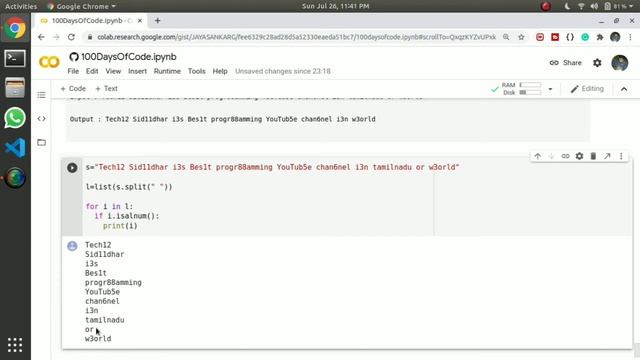This screenshot has height=360, width=640.
Task: Open Colab settings gear in header
Action: coord(597,63)
